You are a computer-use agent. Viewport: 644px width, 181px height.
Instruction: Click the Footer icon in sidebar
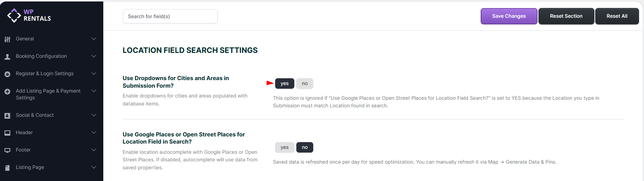tap(7, 150)
